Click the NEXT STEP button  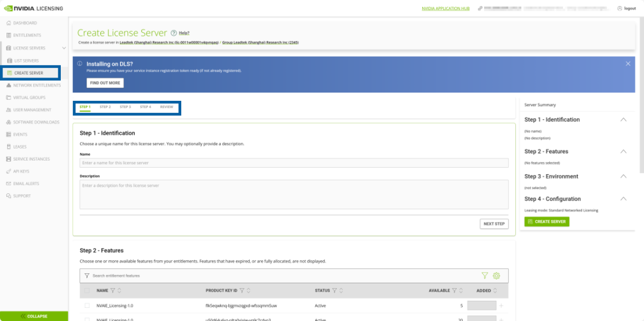(494, 224)
